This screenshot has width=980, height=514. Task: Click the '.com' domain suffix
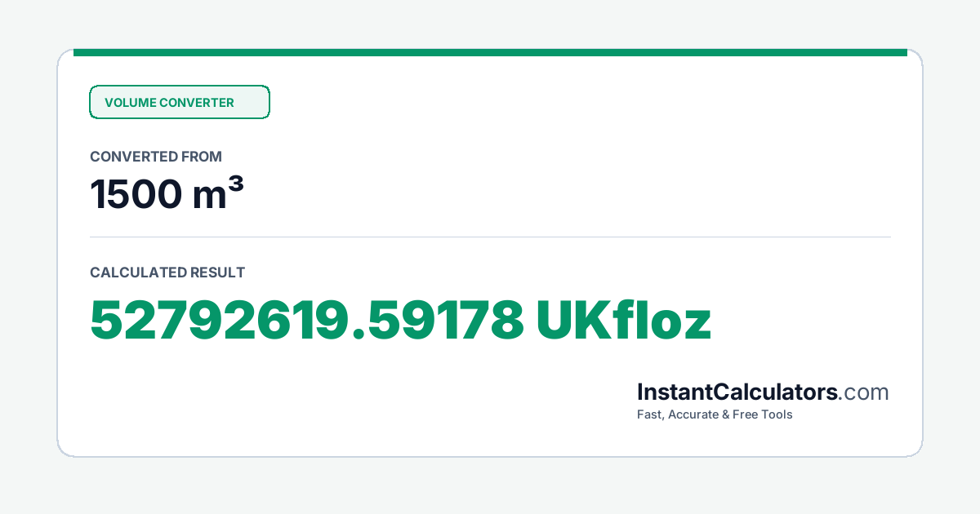pos(864,392)
